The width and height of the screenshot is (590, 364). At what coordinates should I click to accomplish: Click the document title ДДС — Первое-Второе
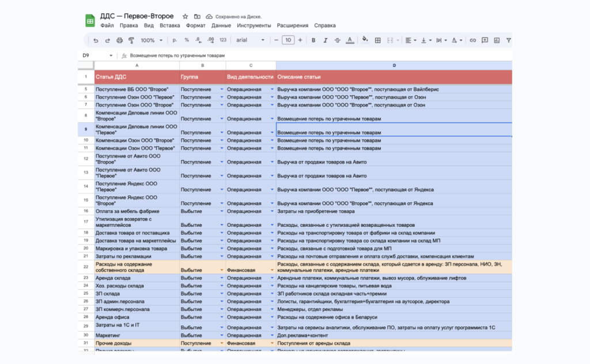[137, 16]
